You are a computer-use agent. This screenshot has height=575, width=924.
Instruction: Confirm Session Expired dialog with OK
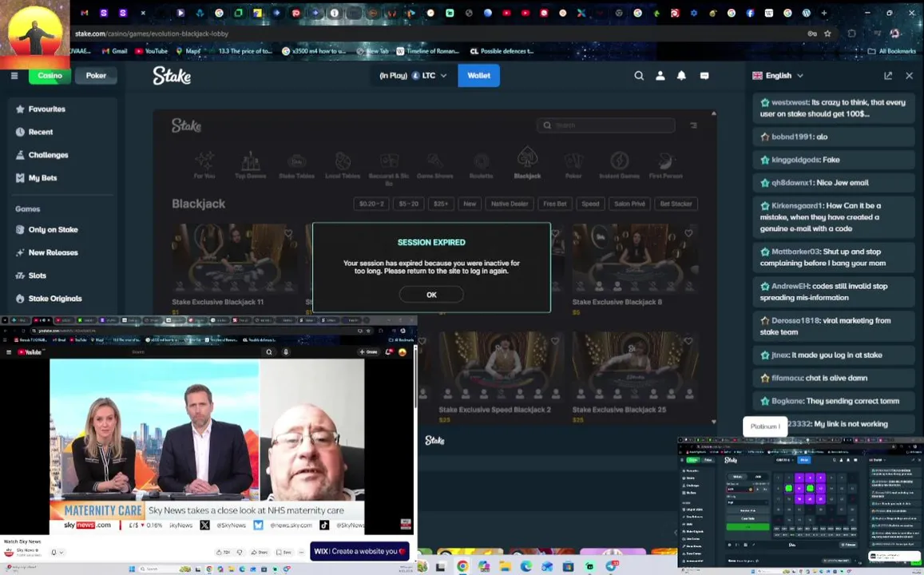coord(431,295)
